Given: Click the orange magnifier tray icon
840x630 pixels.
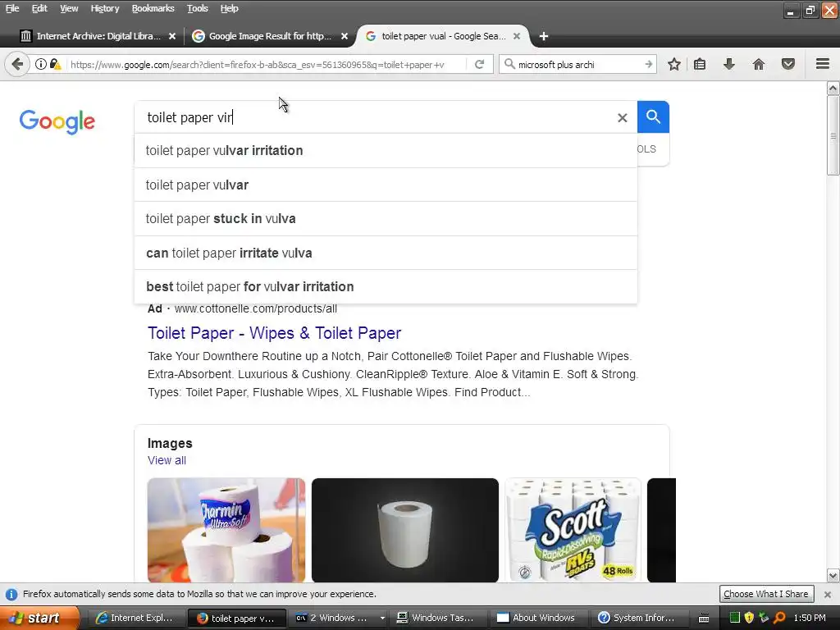Looking at the screenshot, I should coord(779,618).
